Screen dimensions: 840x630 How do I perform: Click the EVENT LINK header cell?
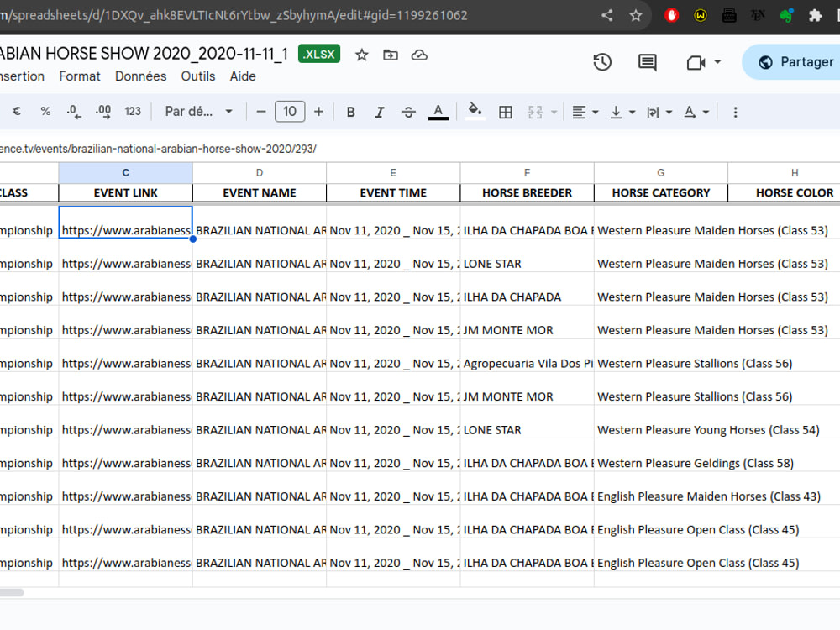click(x=125, y=192)
